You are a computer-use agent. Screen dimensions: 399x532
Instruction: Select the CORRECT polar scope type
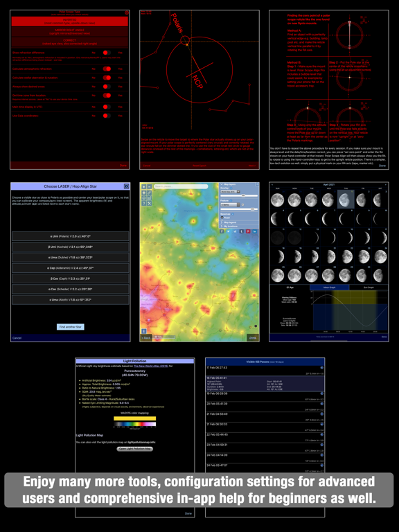69,42
